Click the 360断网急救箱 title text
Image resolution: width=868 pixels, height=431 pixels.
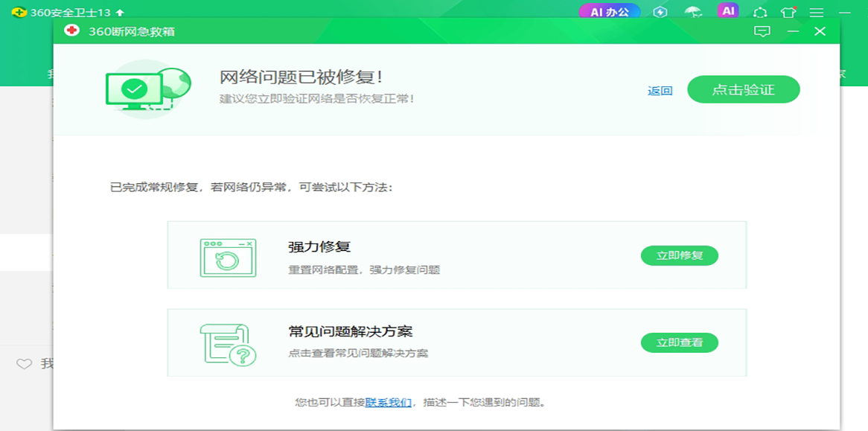coord(132,31)
